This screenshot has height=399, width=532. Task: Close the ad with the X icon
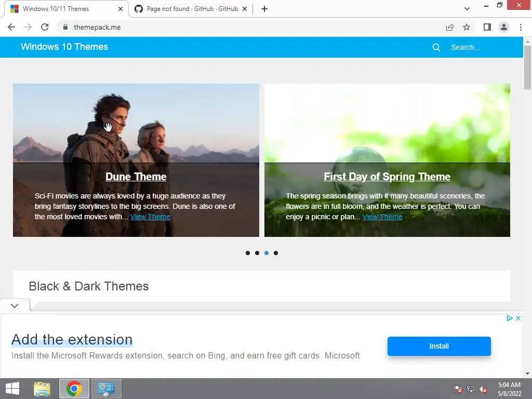[x=518, y=318]
